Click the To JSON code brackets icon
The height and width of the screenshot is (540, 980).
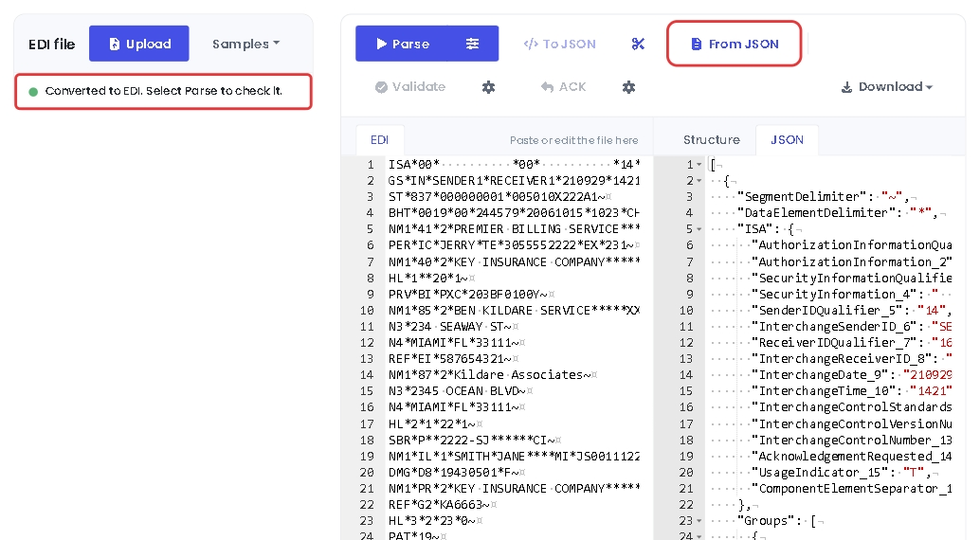[531, 44]
